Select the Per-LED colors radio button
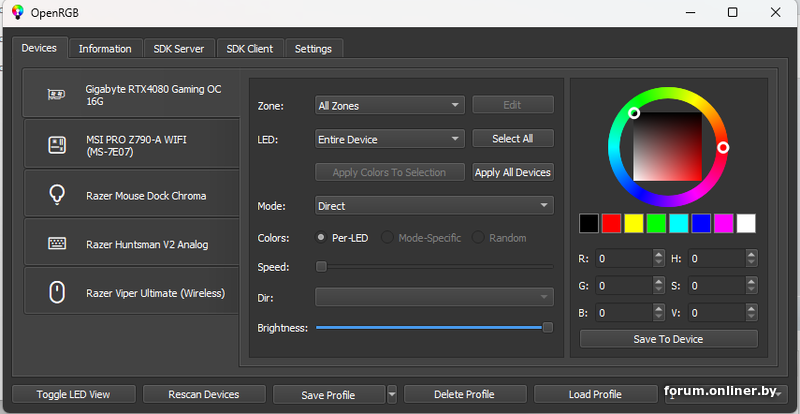Screen dimensions: 800x414 pos(321,238)
